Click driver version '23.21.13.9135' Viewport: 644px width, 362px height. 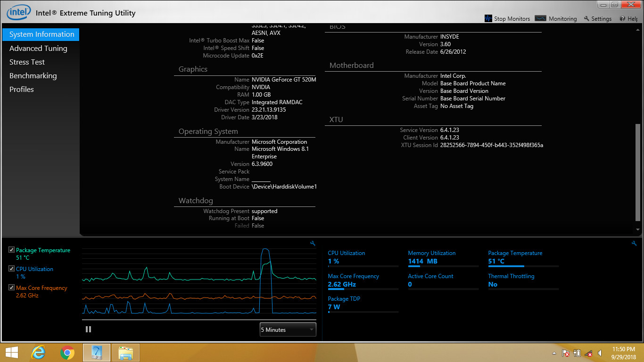269,110
